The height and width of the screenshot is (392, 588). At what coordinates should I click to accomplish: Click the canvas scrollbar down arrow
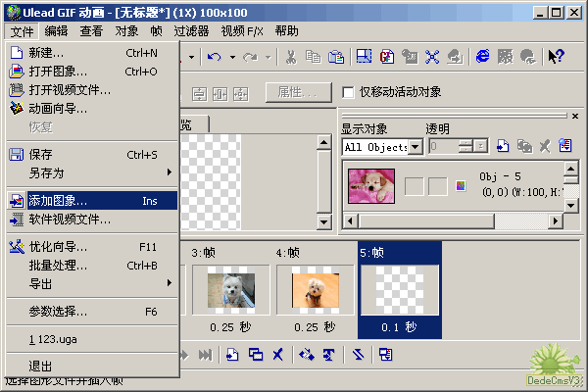[x=323, y=222]
